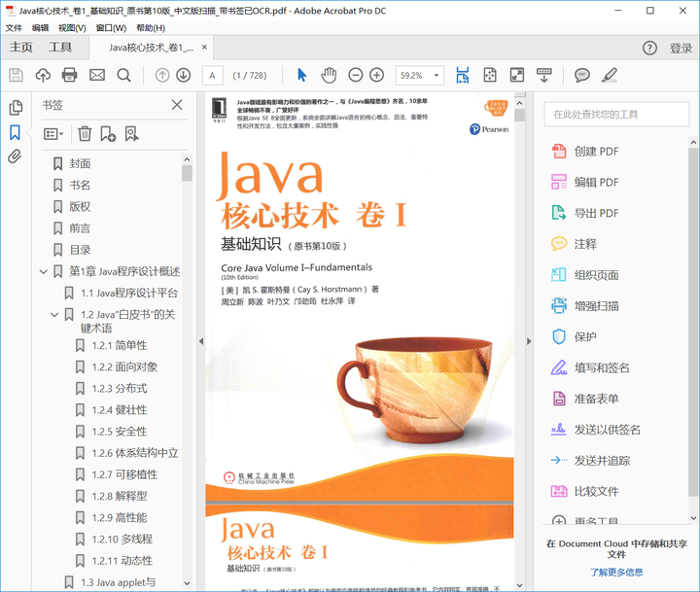Open attachments paperclip panel
This screenshot has height=592, width=700.
pyautogui.click(x=15, y=157)
